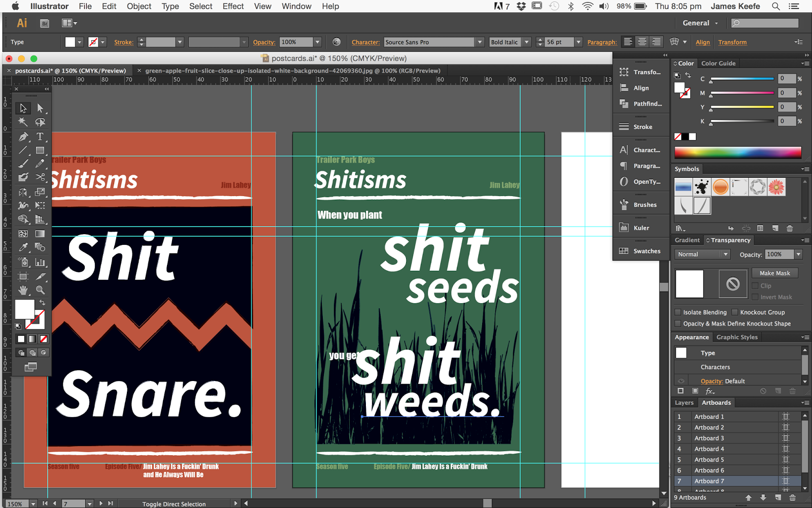Open the font size dropdown

coord(578,42)
